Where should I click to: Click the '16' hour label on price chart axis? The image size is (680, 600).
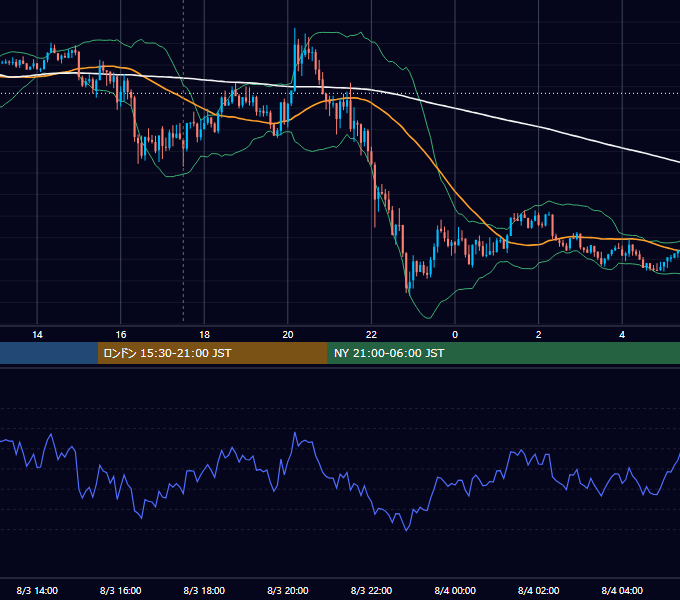[121, 335]
